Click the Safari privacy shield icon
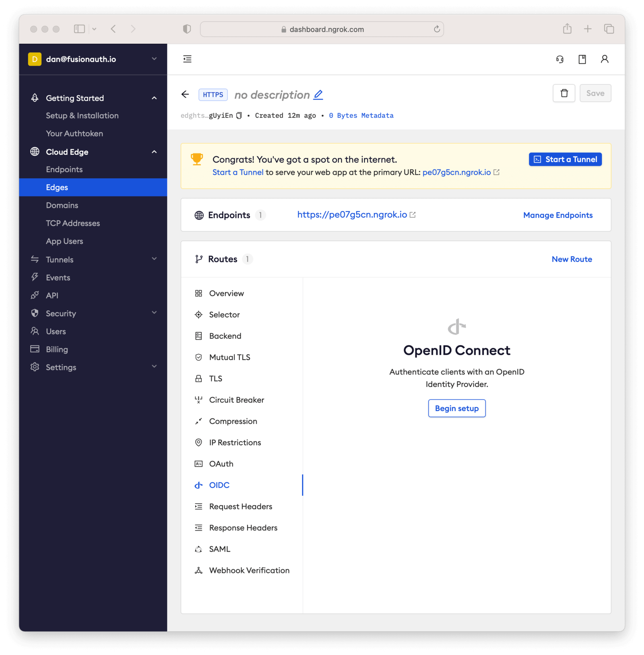644x655 pixels. coord(187,29)
